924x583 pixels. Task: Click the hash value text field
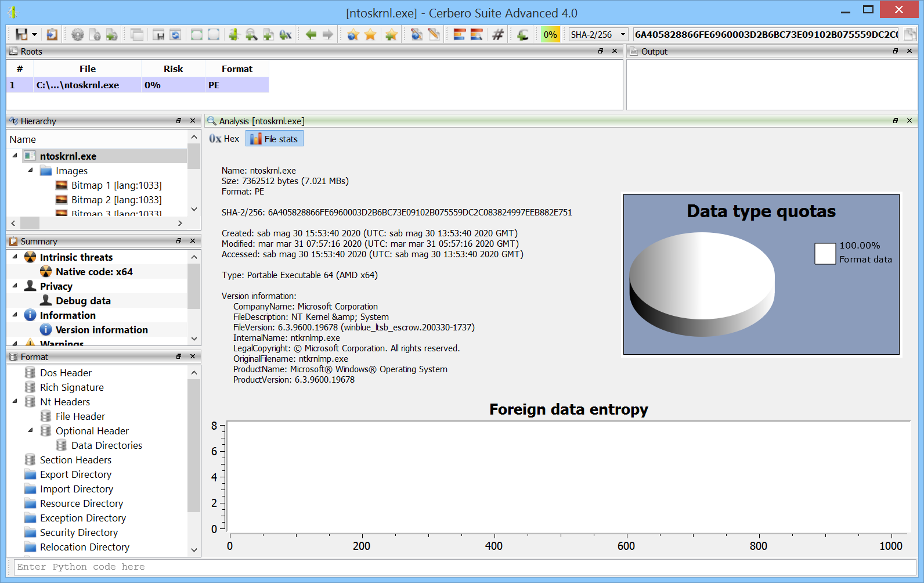tap(766, 34)
